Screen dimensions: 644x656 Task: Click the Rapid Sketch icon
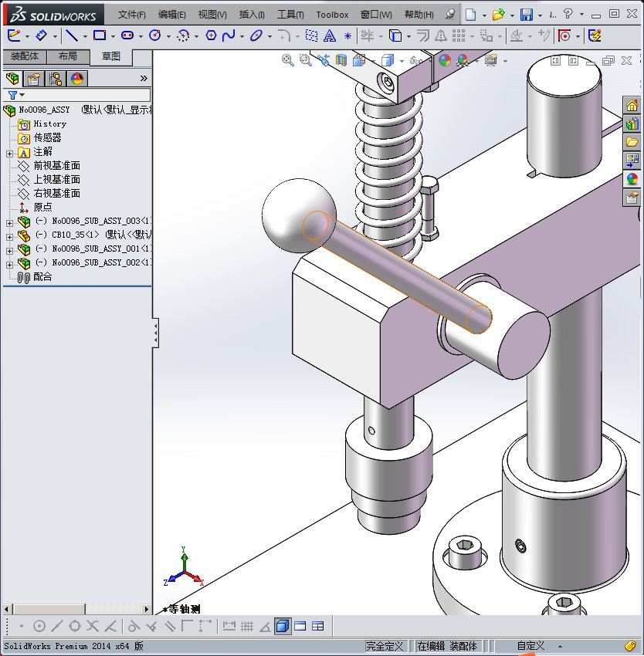point(595,36)
